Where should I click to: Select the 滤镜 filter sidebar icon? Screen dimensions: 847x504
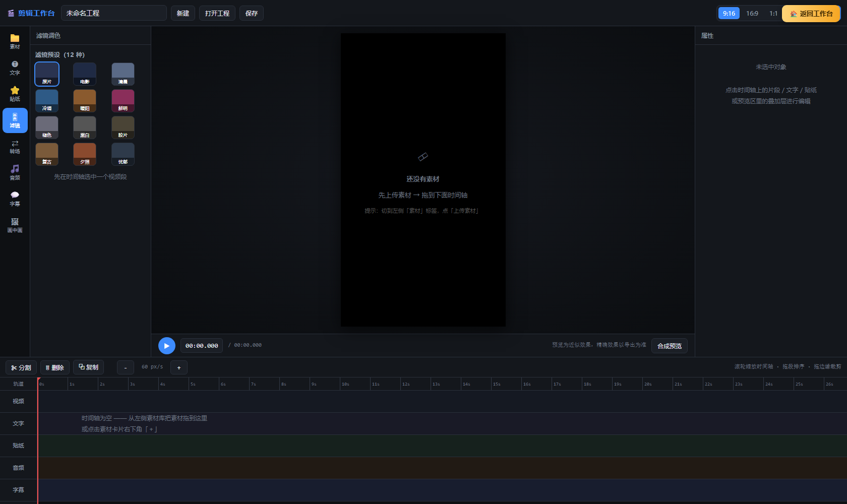(x=15, y=120)
